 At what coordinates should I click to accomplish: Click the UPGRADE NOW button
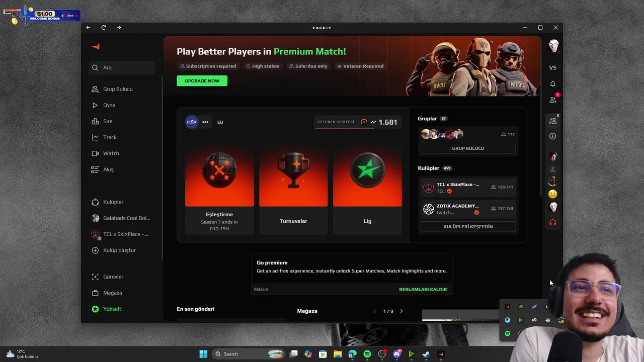[x=202, y=81]
